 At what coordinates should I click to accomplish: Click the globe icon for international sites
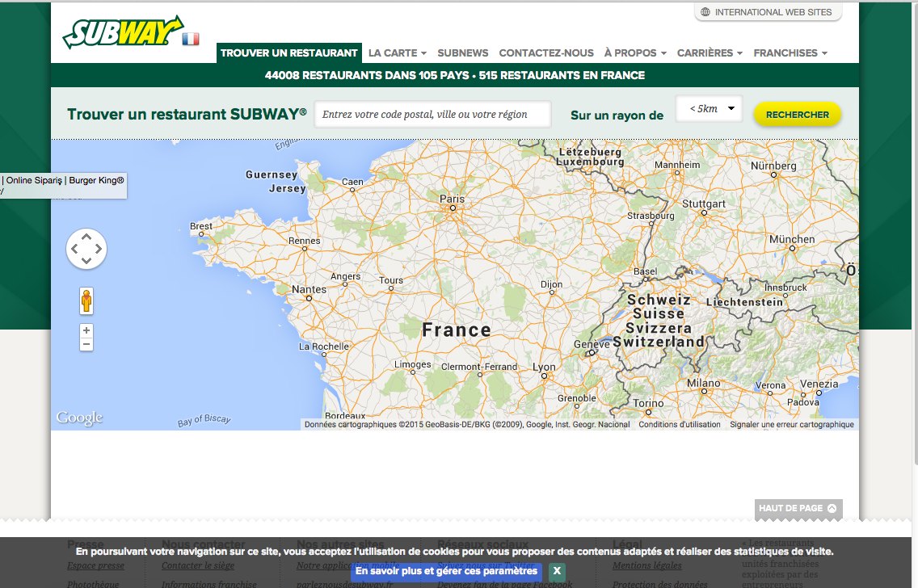[705, 12]
